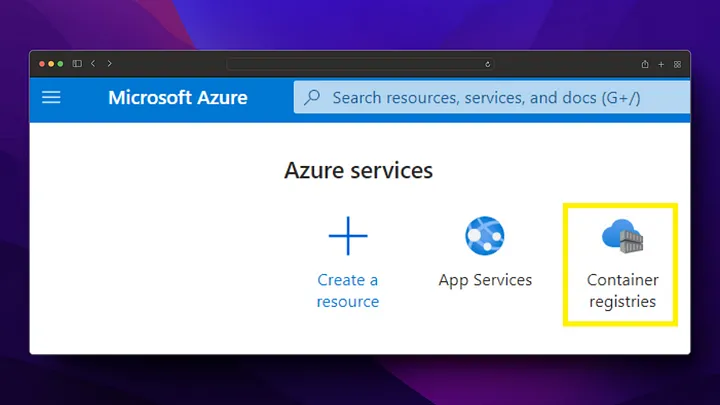Go back with browser back arrow
The image size is (720, 405).
coord(93,63)
